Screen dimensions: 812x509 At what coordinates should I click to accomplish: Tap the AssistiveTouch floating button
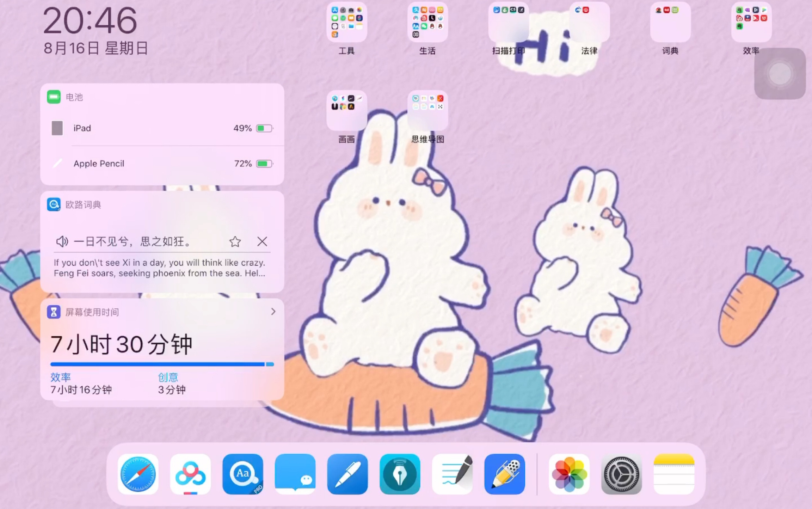point(780,74)
